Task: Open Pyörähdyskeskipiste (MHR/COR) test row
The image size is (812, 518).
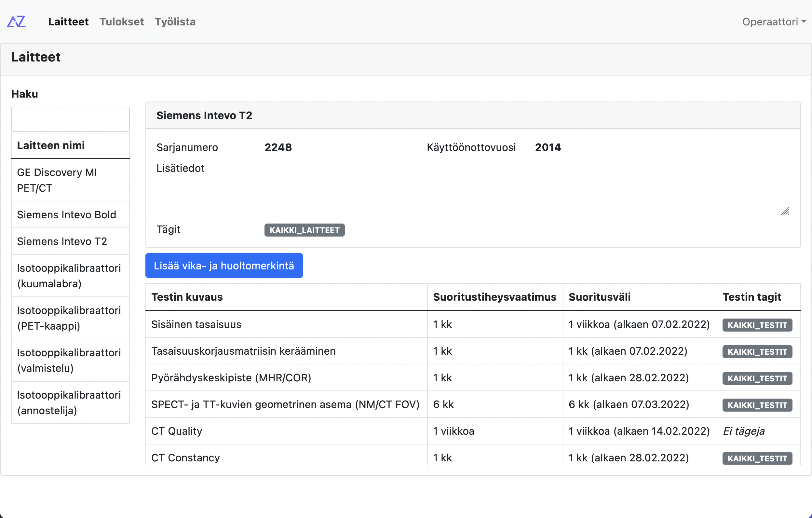Action: point(473,378)
